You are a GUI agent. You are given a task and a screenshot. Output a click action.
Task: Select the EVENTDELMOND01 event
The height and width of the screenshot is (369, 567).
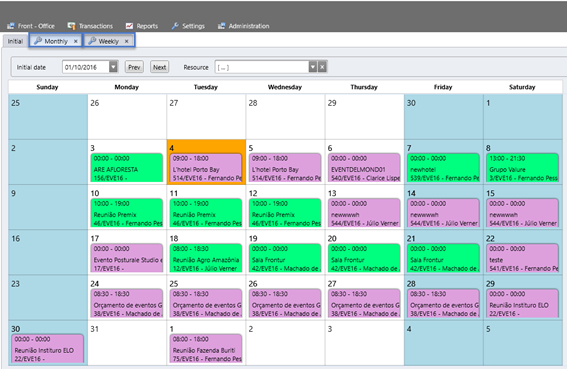point(364,167)
